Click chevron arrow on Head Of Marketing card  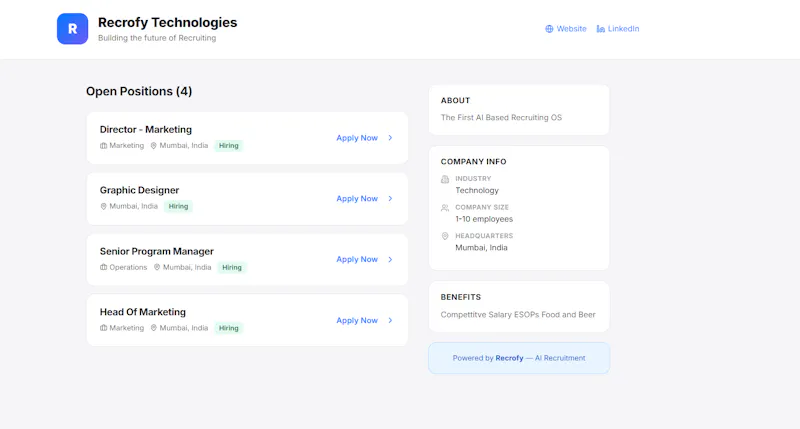[390, 320]
